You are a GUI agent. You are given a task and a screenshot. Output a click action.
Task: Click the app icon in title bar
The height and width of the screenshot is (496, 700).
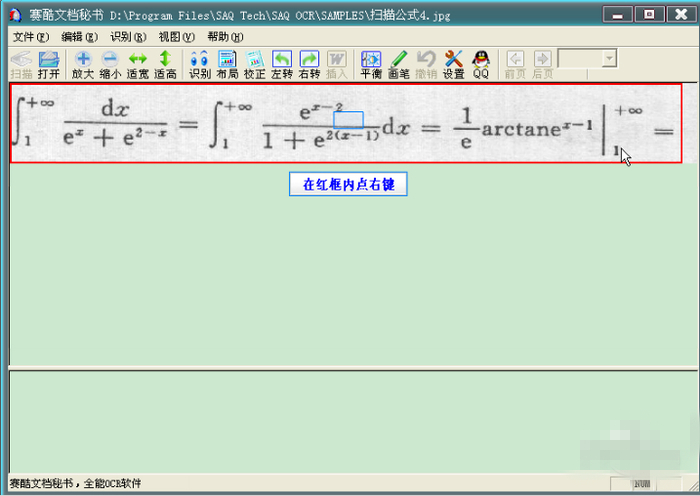pos(16,15)
